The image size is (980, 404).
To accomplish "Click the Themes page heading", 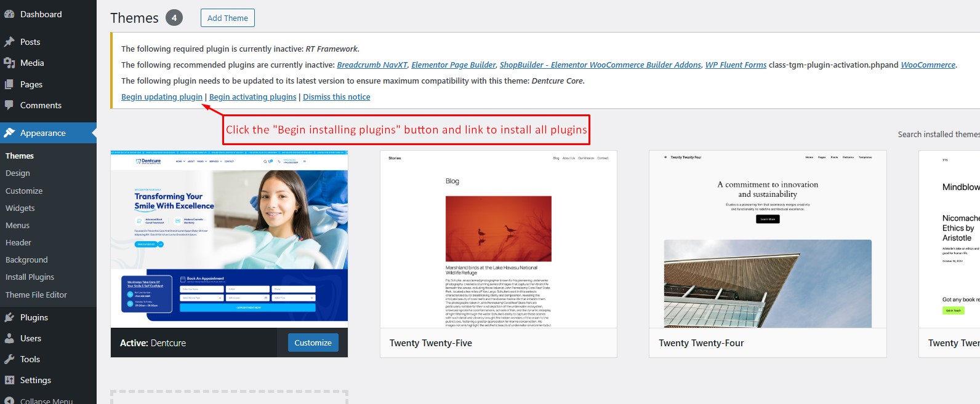I will point(134,18).
